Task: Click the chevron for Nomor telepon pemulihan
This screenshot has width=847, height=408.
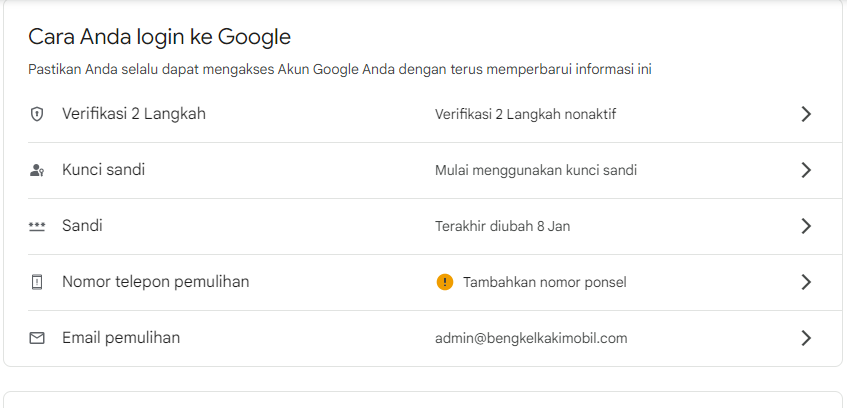Action: click(x=806, y=282)
